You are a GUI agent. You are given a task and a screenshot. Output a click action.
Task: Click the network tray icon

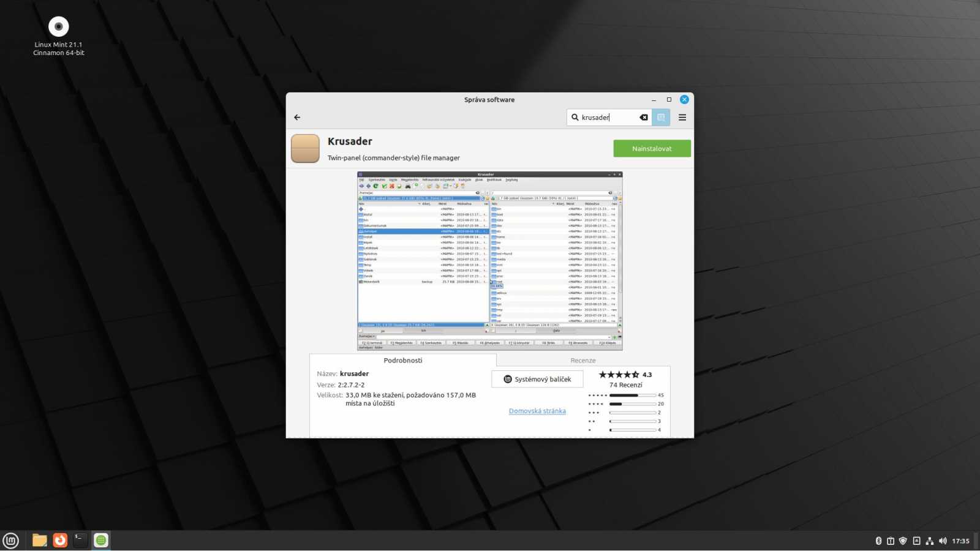(929, 541)
